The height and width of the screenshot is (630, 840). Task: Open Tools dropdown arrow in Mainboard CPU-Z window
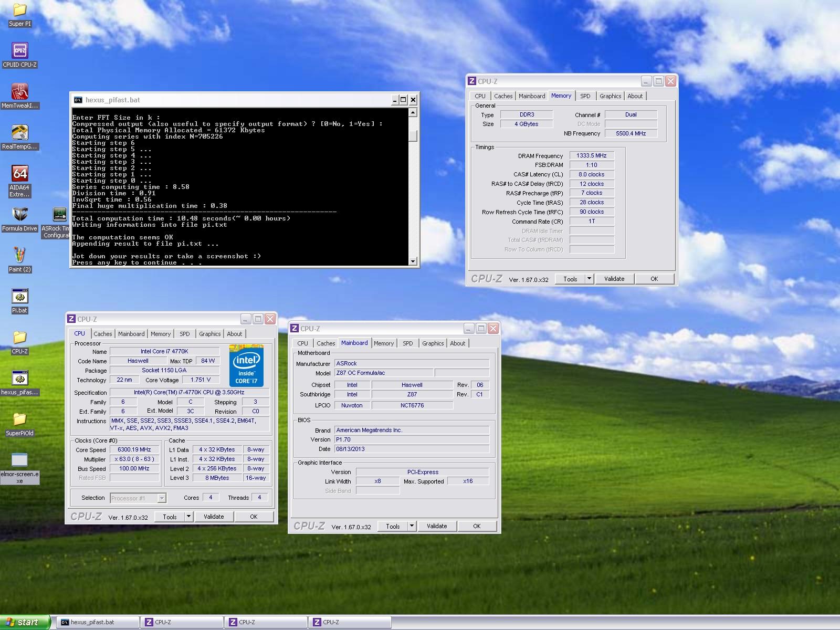click(412, 526)
